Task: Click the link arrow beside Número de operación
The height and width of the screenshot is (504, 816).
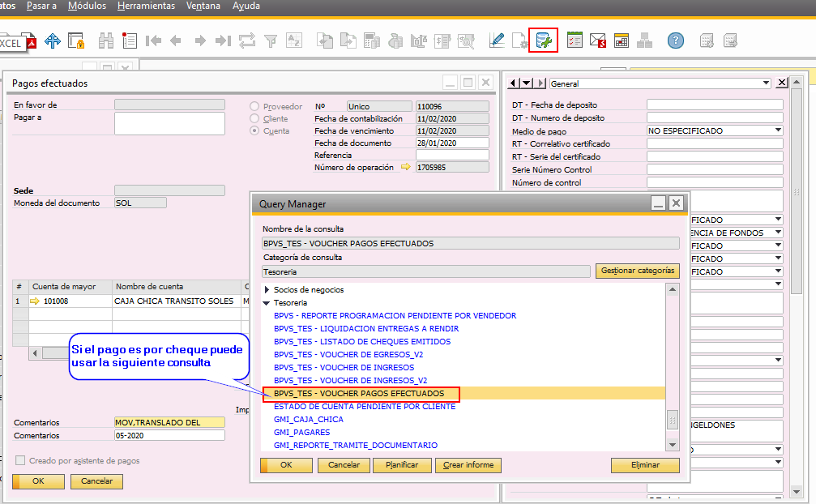Action: click(405, 167)
